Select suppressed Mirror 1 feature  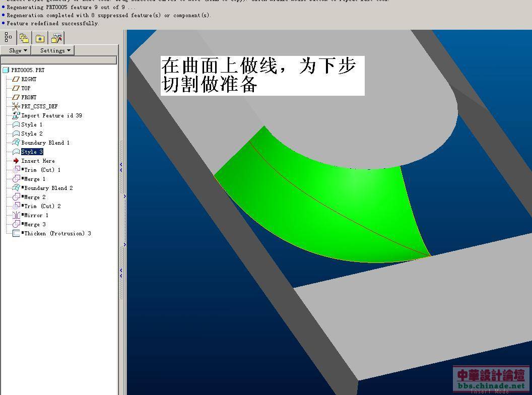36,215
